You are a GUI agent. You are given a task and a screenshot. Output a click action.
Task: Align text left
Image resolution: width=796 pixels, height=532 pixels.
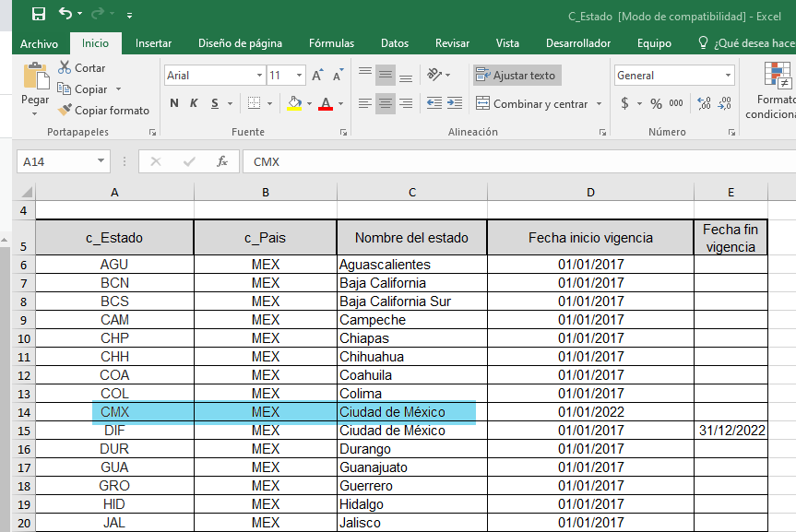click(x=365, y=103)
